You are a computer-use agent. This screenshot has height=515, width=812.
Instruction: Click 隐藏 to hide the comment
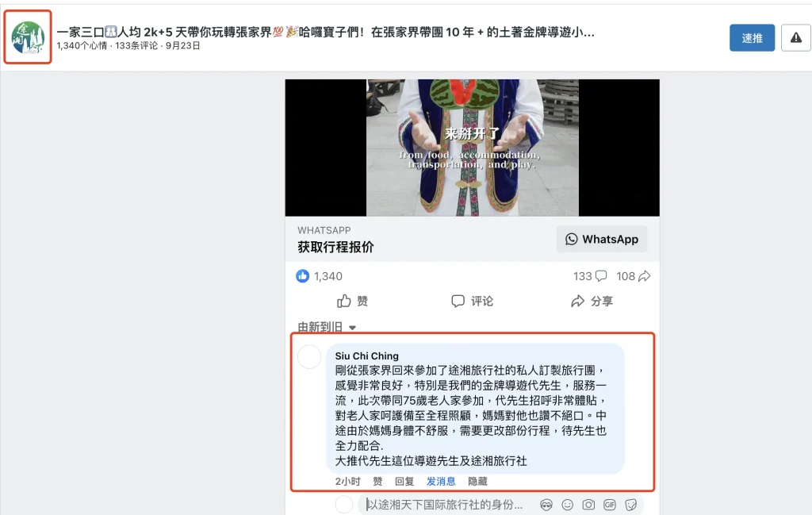(x=477, y=482)
